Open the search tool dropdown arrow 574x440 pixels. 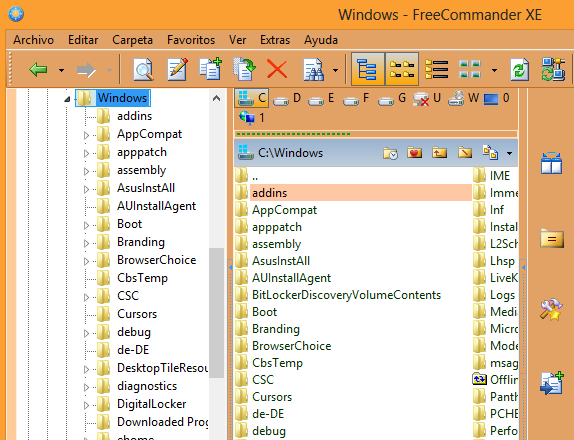[335, 70]
